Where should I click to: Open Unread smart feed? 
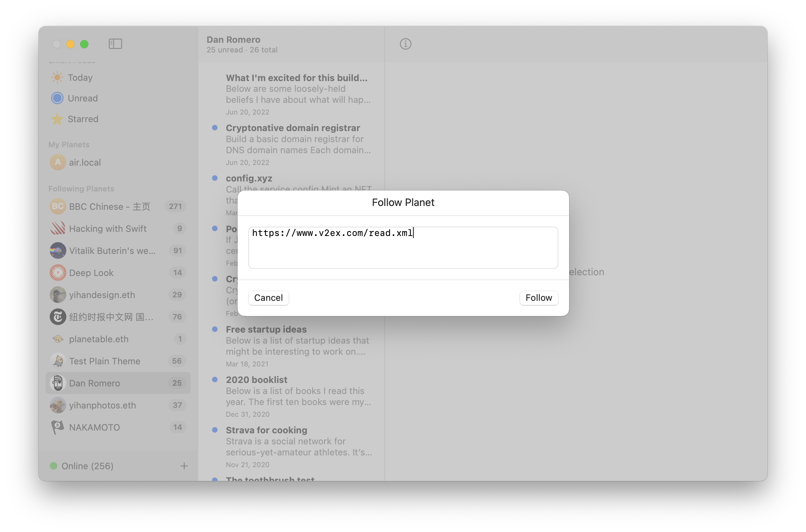(x=83, y=98)
